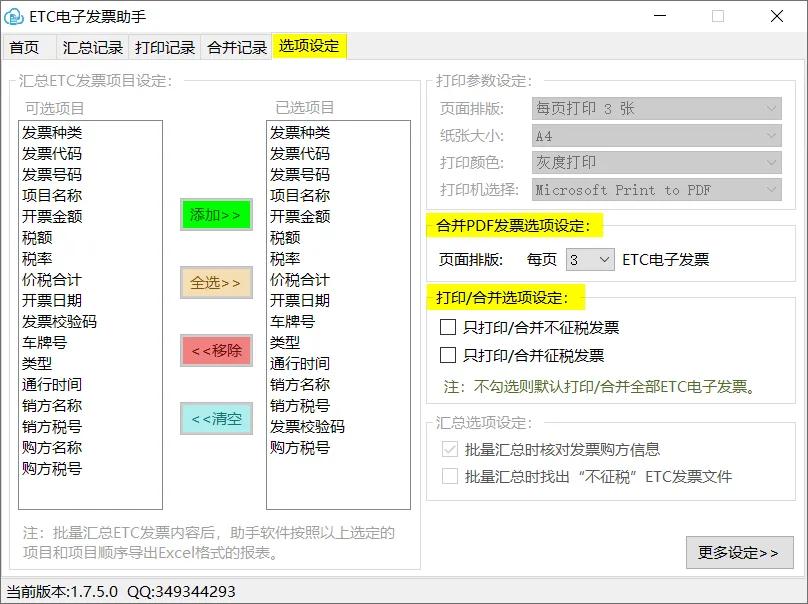The width and height of the screenshot is (808, 604).
Task: Select 销方税号 in 已选项目 list
Action: click(300, 406)
